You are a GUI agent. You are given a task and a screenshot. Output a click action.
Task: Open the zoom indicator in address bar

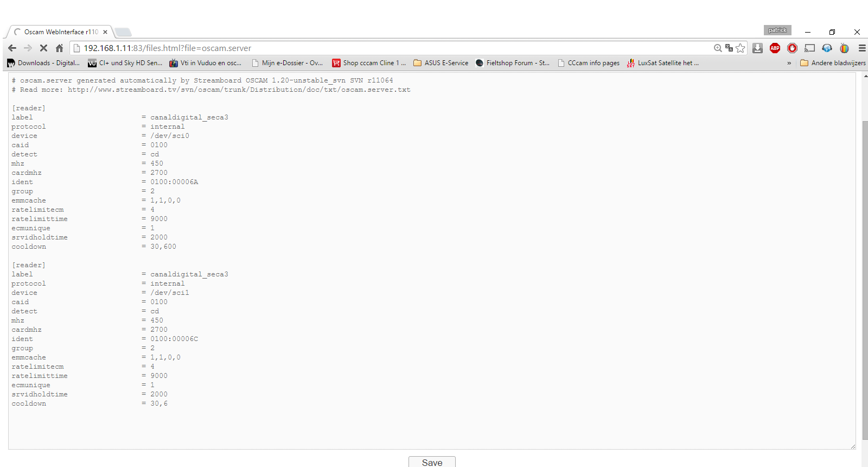[x=718, y=48]
